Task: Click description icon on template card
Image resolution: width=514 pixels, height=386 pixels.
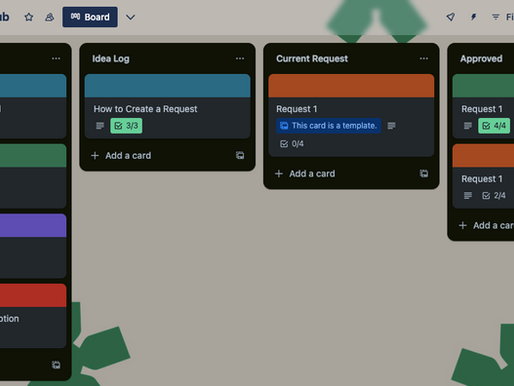Action: click(x=391, y=126)
